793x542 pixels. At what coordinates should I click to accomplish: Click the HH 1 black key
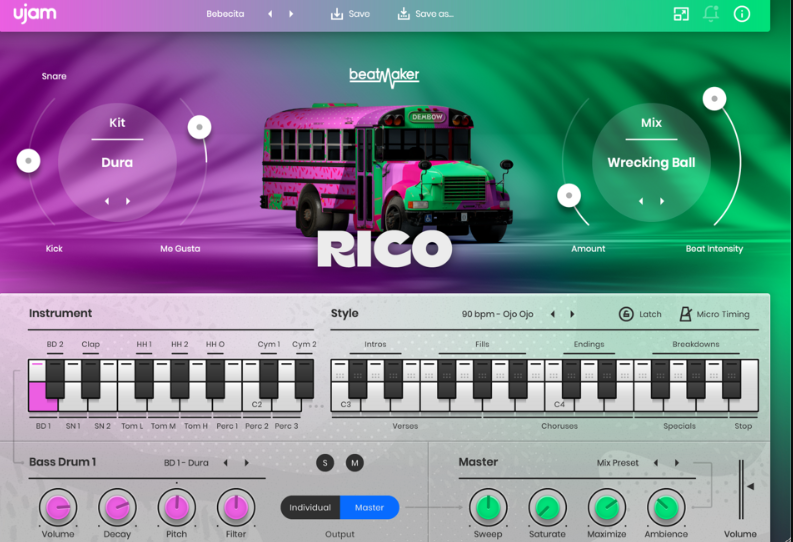coord(144,379)
